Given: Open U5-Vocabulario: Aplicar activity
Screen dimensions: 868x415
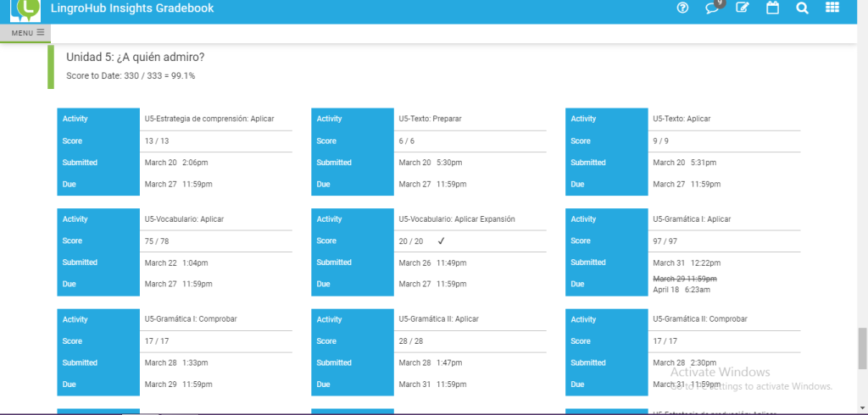Looking at the screenshot, I should click(x=184, y=219).
